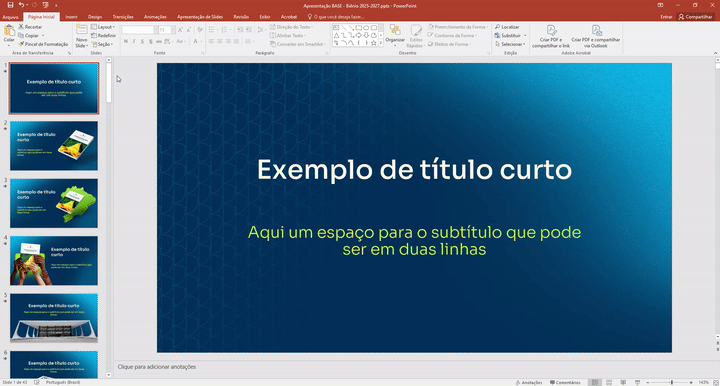Open the Arquivo menu
The width and height of the screenshot is (720, 386).
point(11,17)
